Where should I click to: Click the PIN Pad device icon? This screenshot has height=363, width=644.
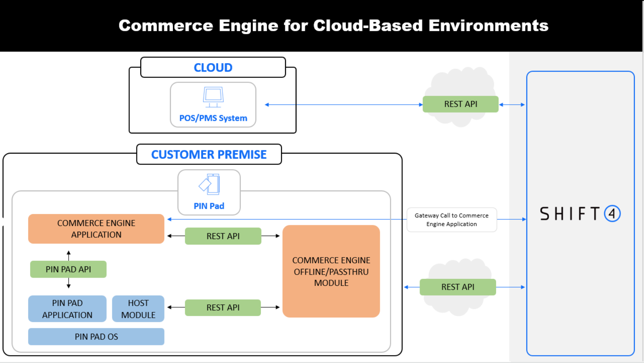tap(209, 185)
